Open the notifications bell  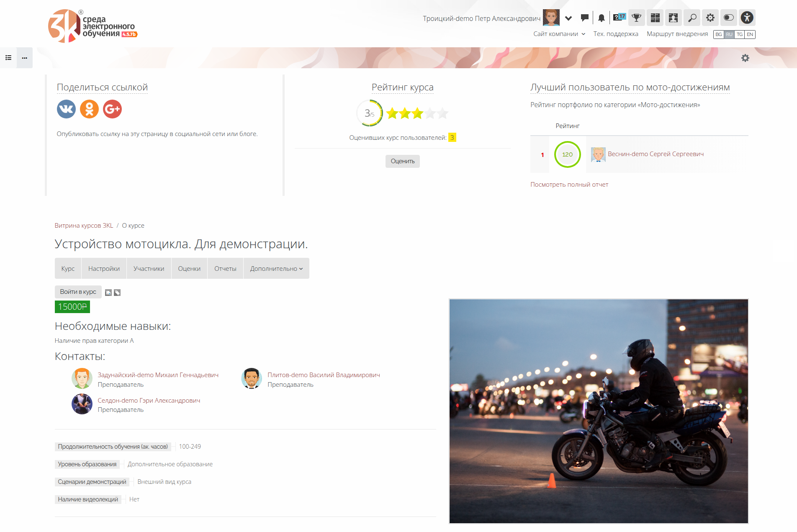click(x=601, y=18)
